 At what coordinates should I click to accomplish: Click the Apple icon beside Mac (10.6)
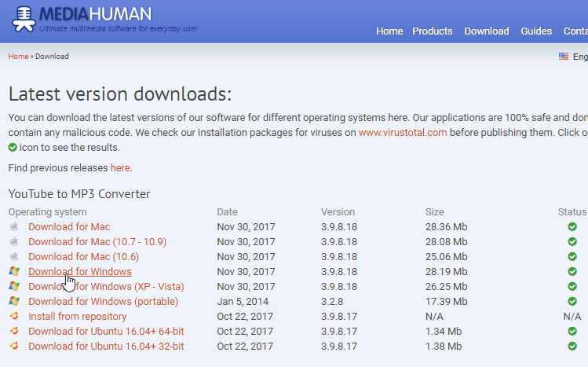point(14,256)
